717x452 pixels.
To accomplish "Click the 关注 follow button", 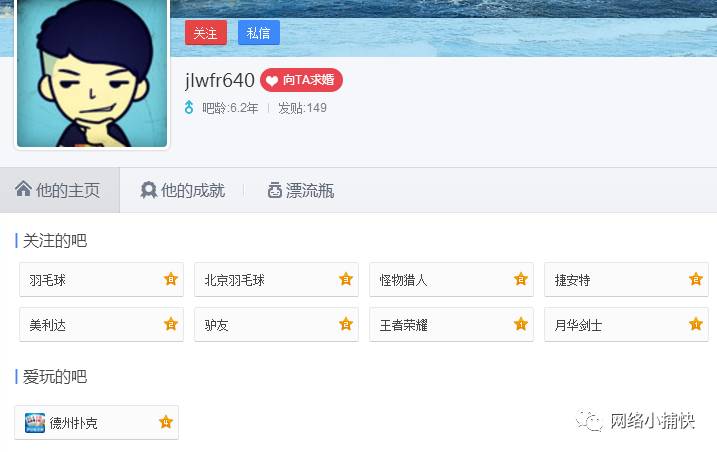I will click(206, 33).
